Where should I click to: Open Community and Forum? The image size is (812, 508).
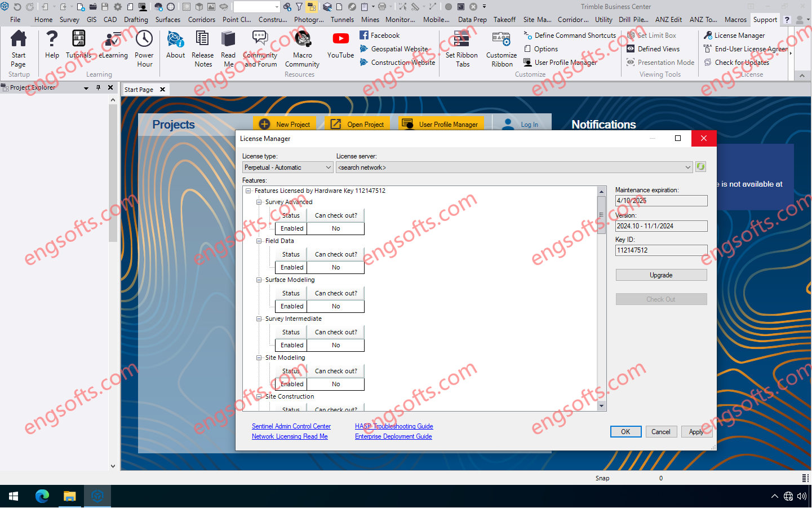click(260, 48)
